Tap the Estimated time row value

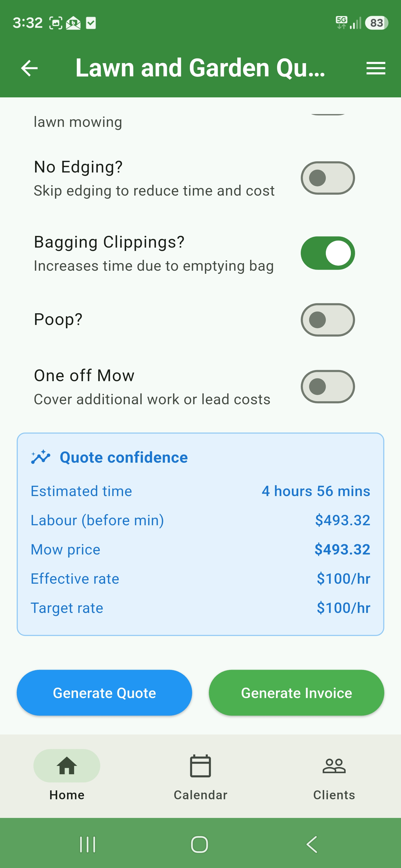click(x=316, y=491)
